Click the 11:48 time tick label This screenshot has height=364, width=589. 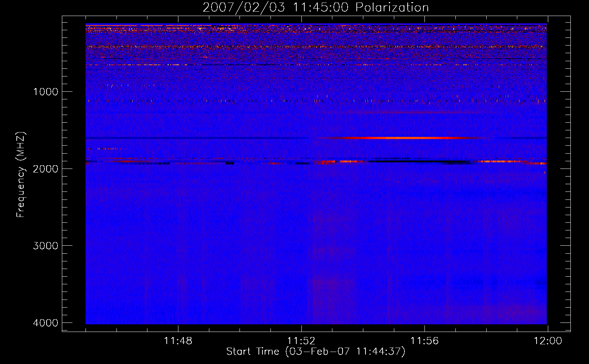(x=178, y=341)
